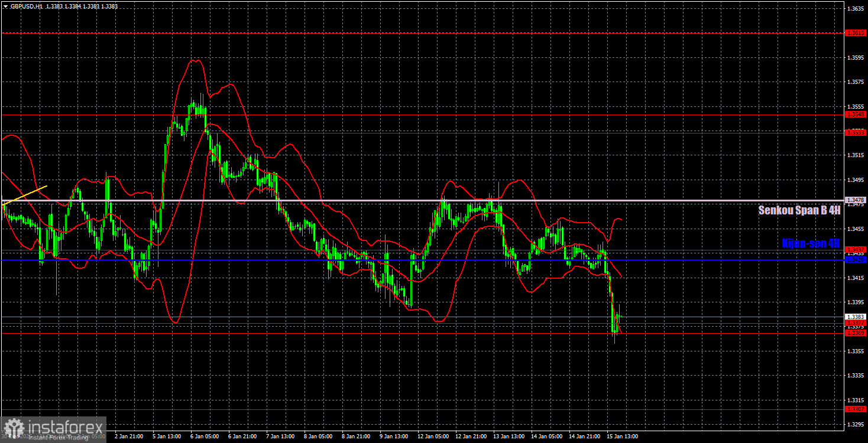Viewport: 868px width, 443px height.
Task: Select the 1.3533 price tag marker
Action: pos(856,133)
